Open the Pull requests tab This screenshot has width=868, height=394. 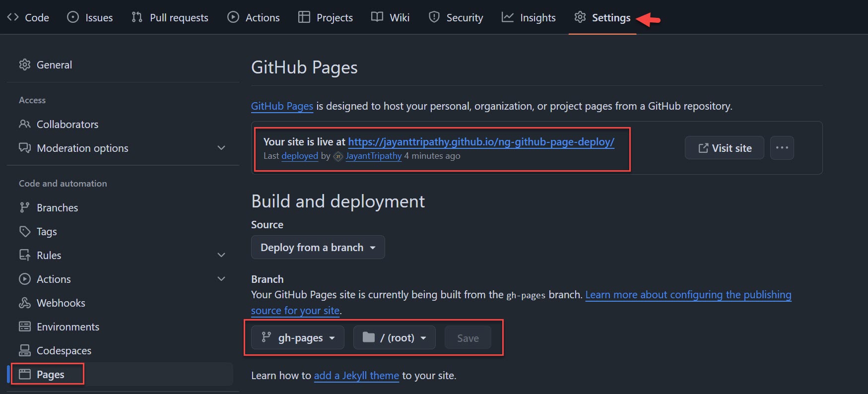170,17
